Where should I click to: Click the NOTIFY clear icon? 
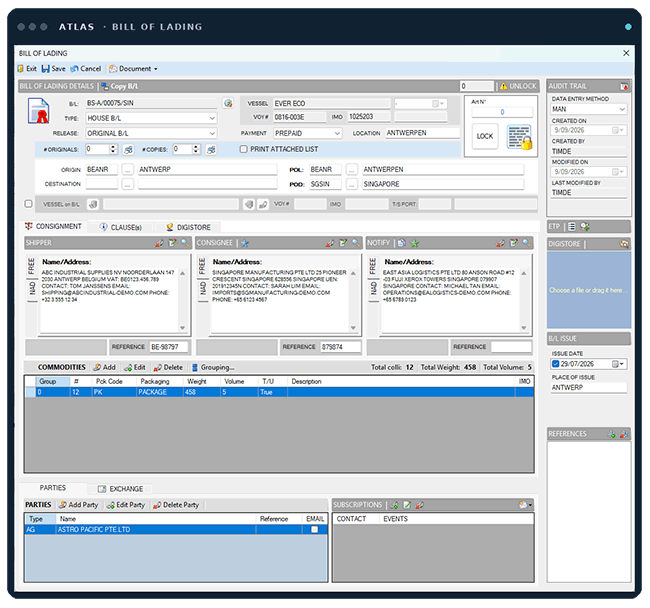click(500, 243)
